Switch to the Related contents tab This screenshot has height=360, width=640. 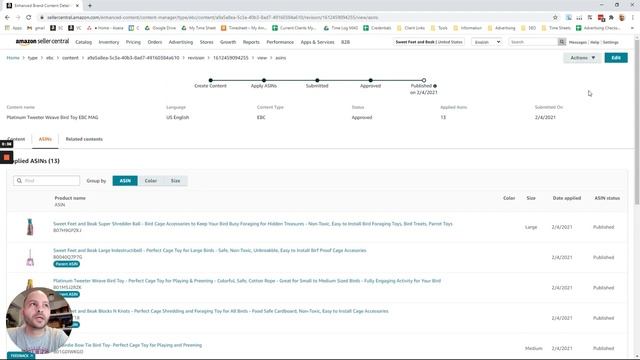point(84,139)
